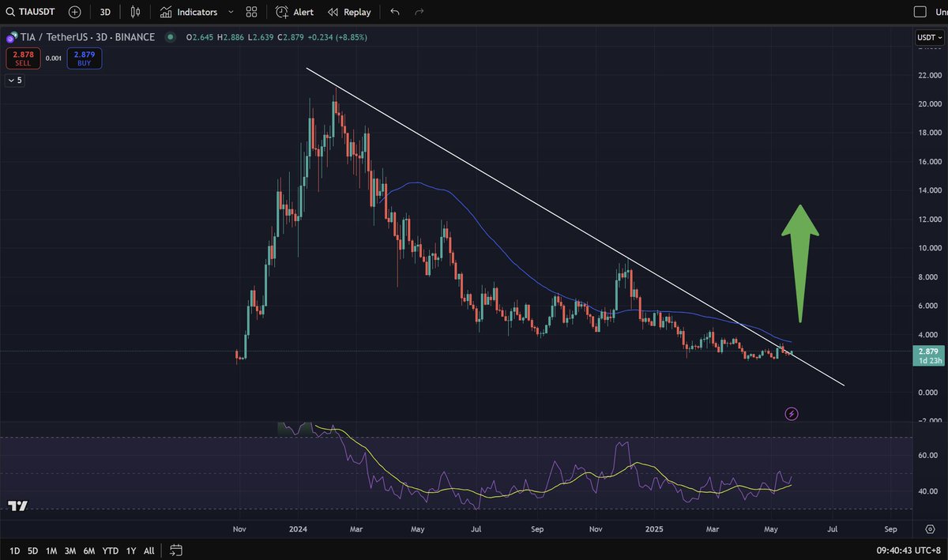Viewport: 948px width, 560px height.
Task: Click the data status dot near OHLC values
Action: 170,36
